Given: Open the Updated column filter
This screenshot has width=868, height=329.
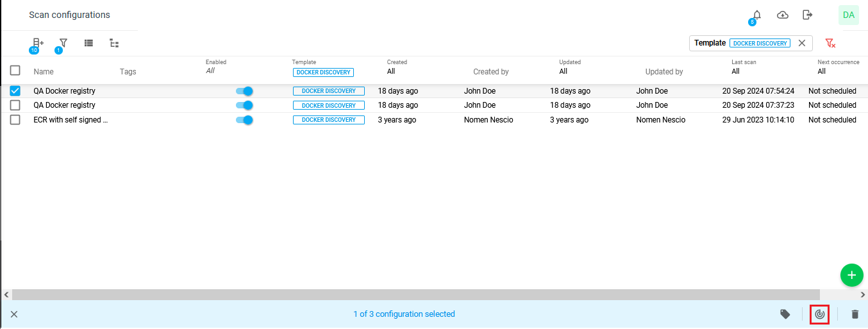Looking at the screenshot, I should 563,71.
